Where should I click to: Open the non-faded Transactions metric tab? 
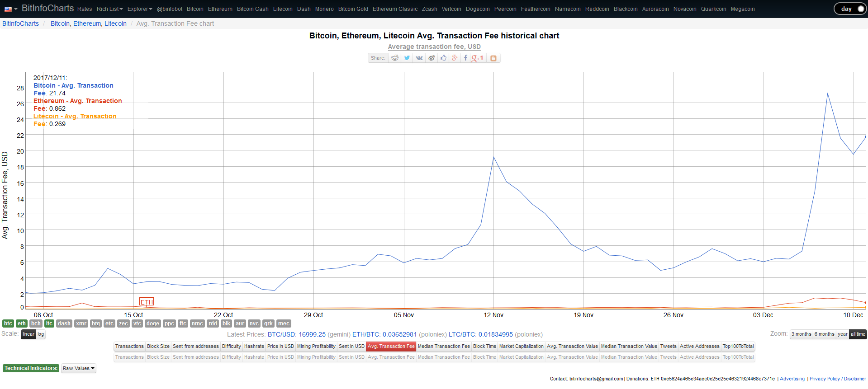pos(129,347)
